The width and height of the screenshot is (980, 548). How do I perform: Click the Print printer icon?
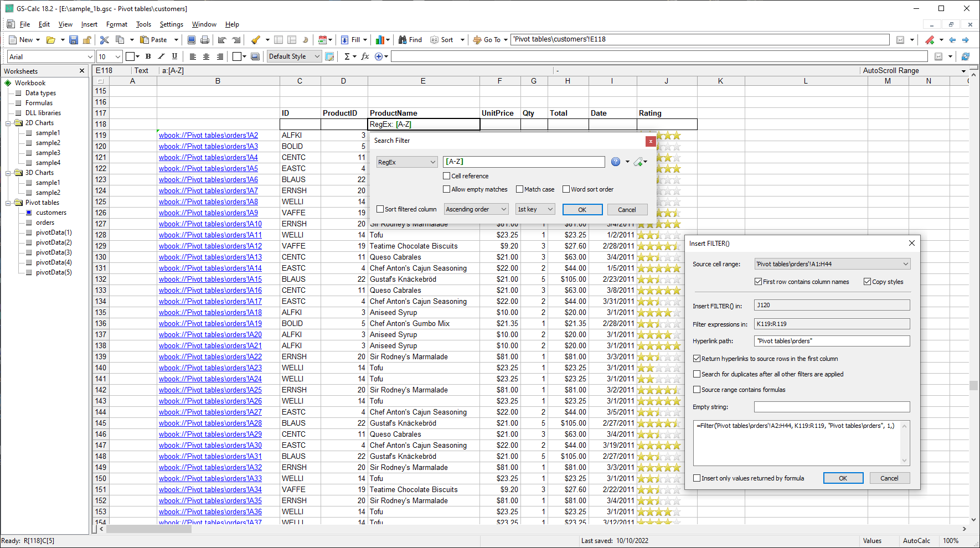pos(205,40)
